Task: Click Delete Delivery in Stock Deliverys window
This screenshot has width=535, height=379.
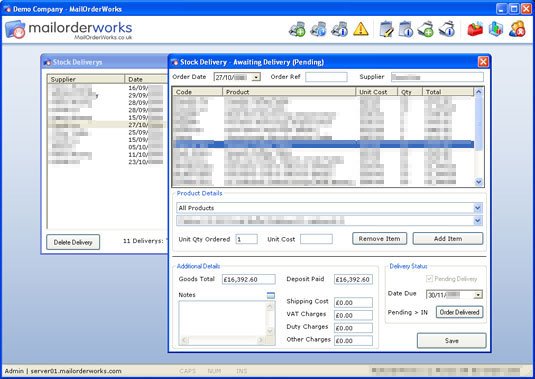Action: (x=73, y=242)
